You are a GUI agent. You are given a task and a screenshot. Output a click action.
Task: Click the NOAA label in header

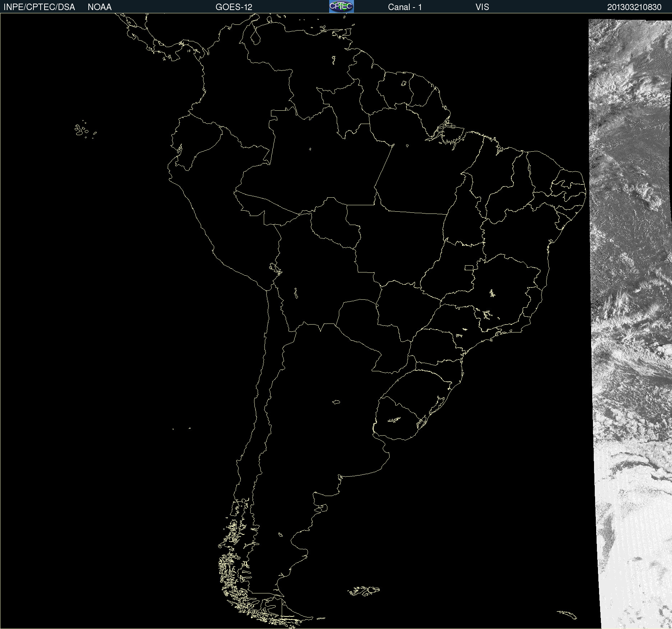pos(100,7)
